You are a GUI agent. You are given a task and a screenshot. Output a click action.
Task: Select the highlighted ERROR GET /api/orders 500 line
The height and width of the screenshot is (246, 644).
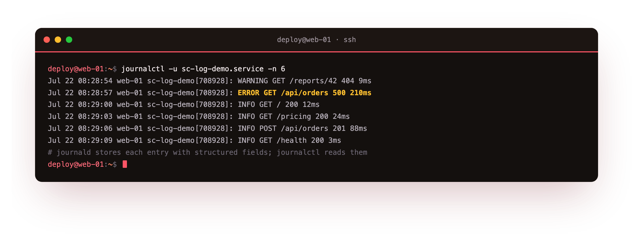click(210, 93)
